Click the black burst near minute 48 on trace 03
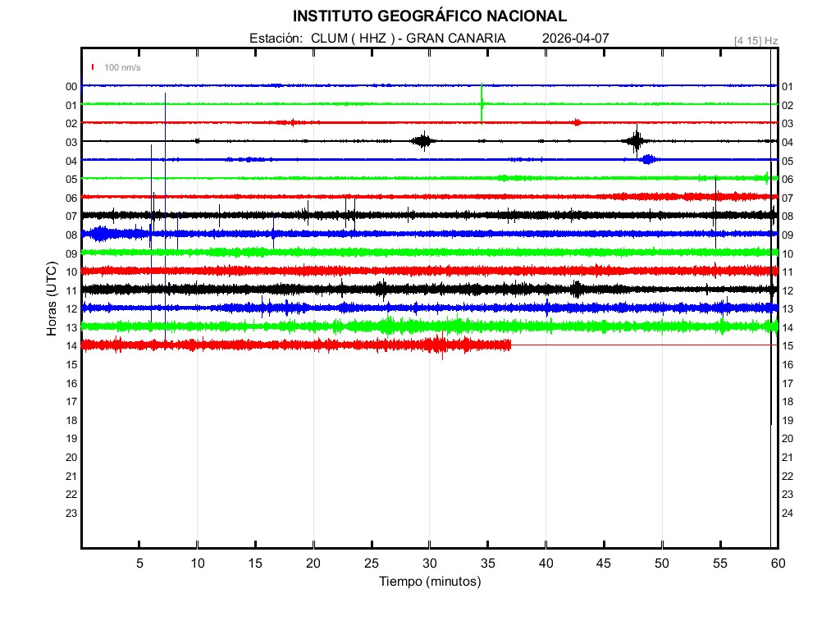840x630 pixels. click(636, 140)
